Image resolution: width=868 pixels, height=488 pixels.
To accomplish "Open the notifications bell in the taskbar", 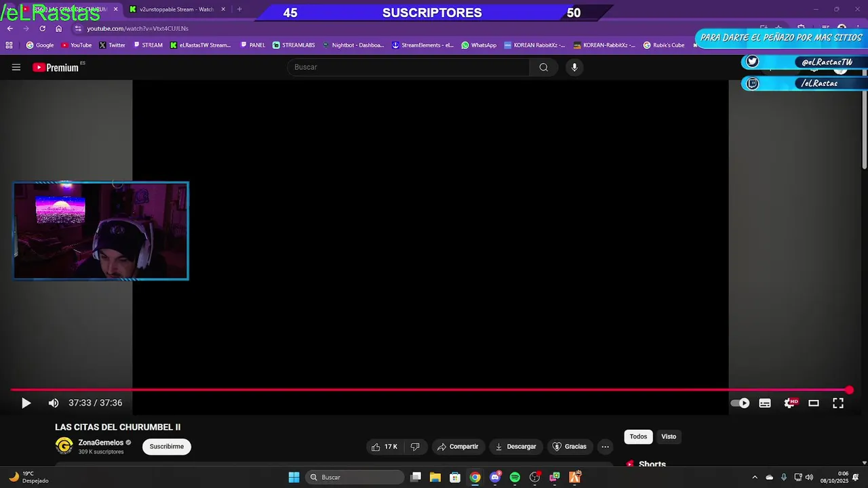I will pos(855,477).
